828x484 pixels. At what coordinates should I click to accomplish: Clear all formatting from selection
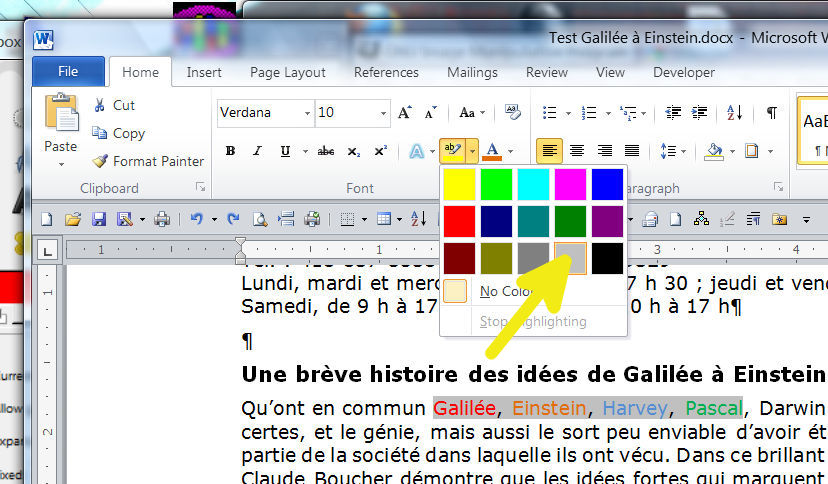[x=512, y=112]
